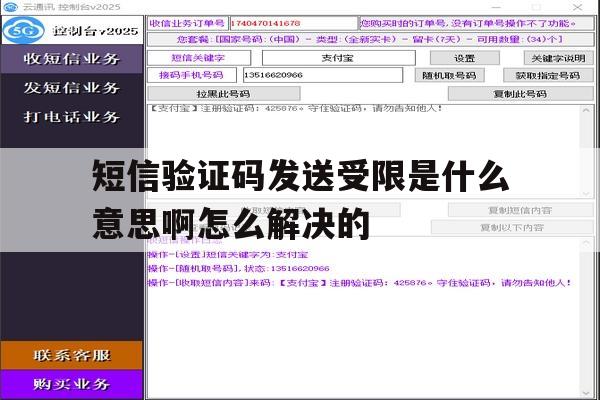This screenshot has height=400, width=600.
Task: Select the received 支付宝 verification message text
Action: pos(295,108)
